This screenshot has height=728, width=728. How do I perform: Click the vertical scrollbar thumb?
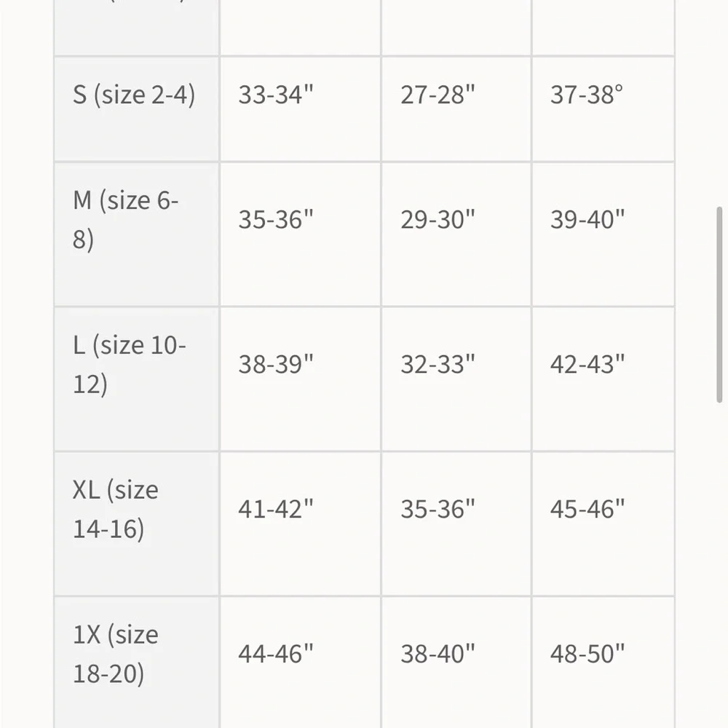pos(720,304)
